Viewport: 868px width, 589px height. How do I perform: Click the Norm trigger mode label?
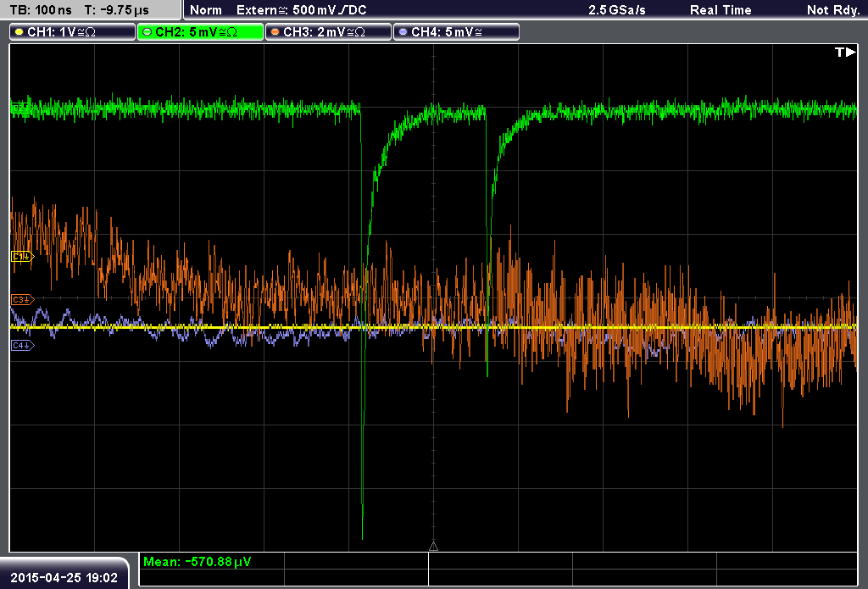pos(206,10)
